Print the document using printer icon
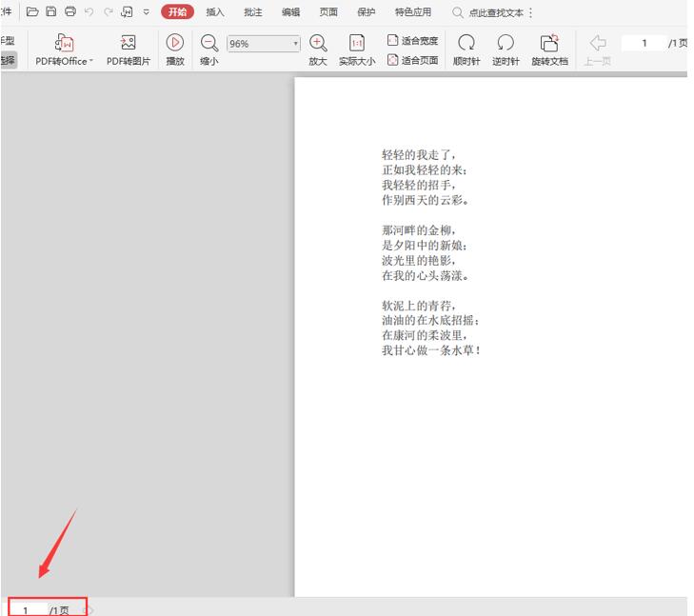This screenshot has height=616, width=694. pyautogui.click(x=70, y=12)
